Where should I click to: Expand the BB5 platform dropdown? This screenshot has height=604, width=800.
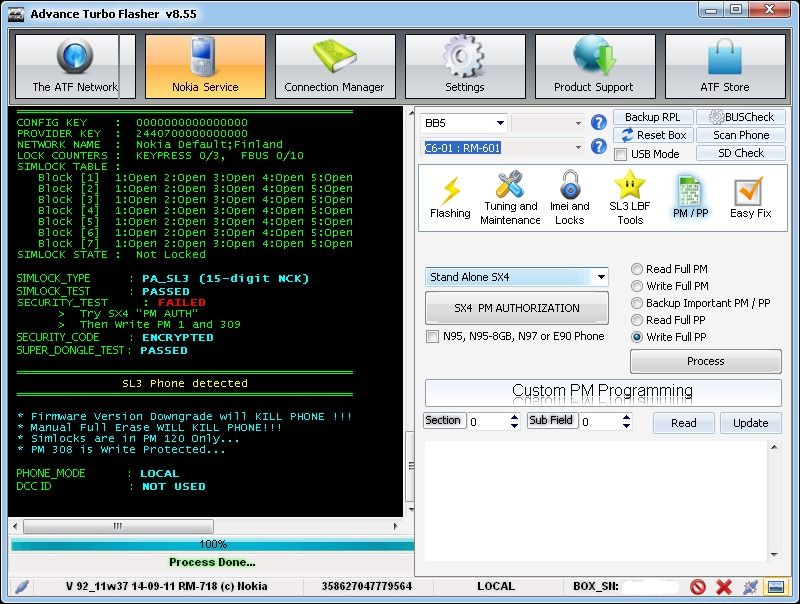[x=500, y=123]
